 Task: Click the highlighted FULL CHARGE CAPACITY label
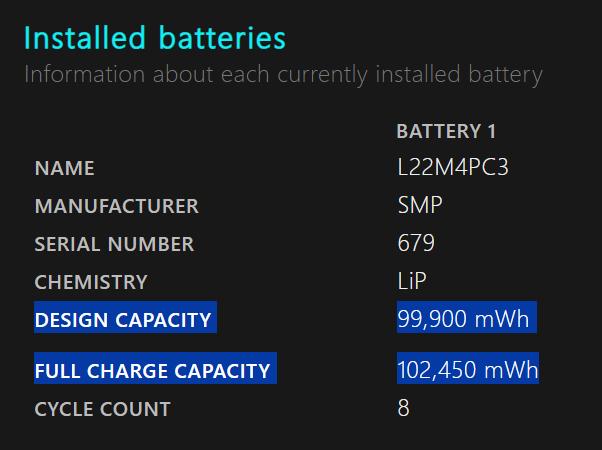(x=152, y=371)
